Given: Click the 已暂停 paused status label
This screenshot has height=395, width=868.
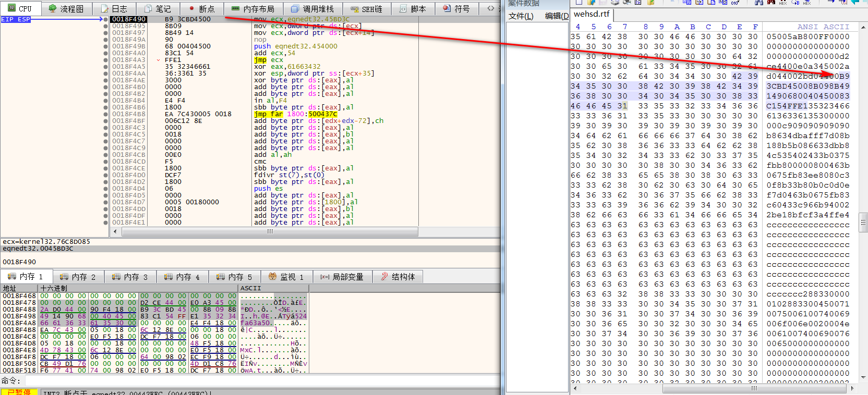Looking at the screenshot, I should pos(19,391).
